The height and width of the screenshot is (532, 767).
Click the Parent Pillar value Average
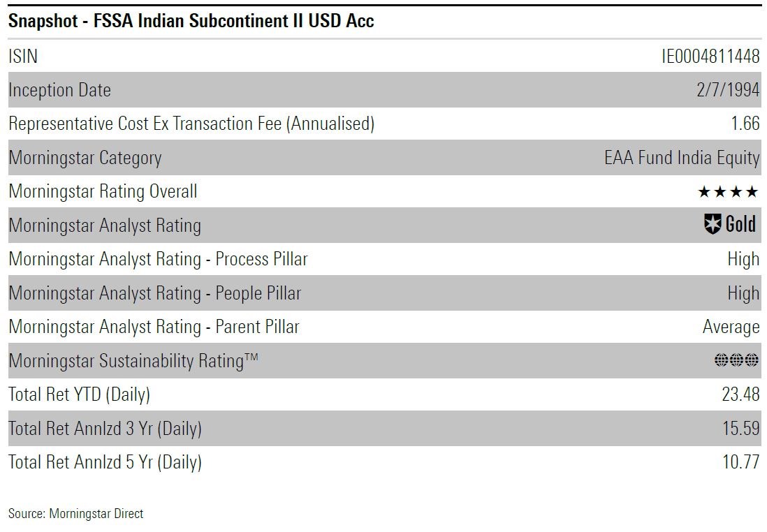click(731, 327)
